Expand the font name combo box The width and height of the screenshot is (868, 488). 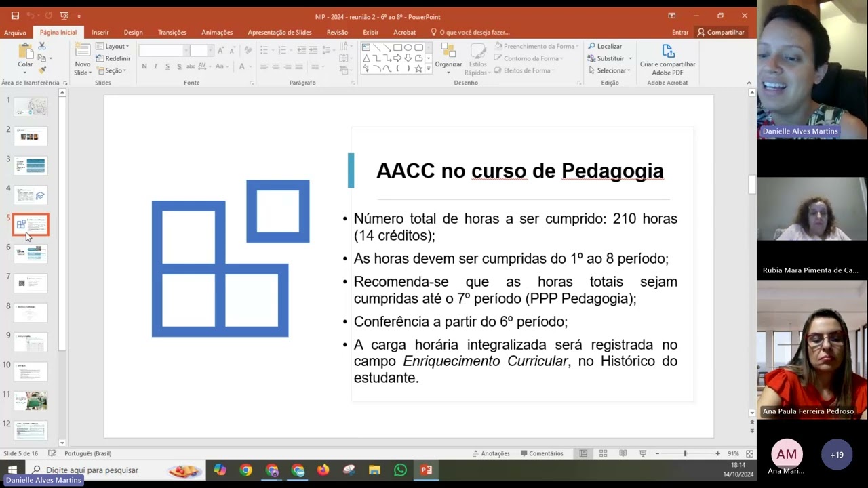tap(186, 51)
